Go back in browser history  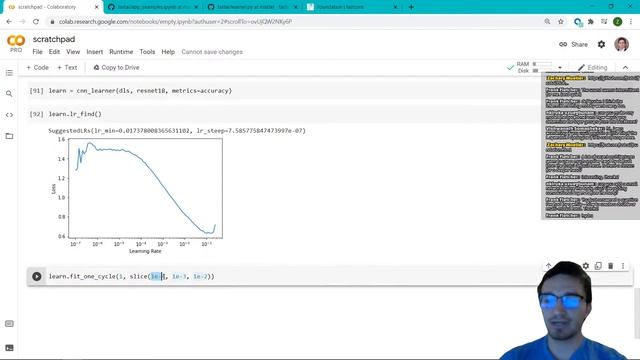pos(9,22)
